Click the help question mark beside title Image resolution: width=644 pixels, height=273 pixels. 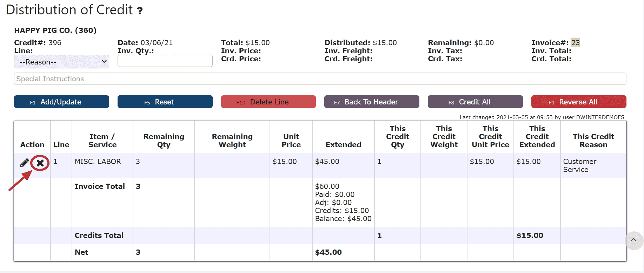coord(140,11)
